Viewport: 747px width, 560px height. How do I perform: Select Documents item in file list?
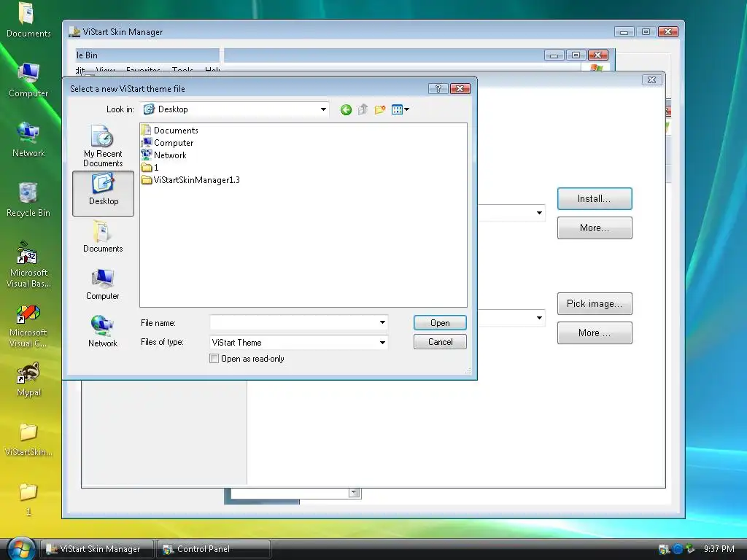(x=169, y=130)
